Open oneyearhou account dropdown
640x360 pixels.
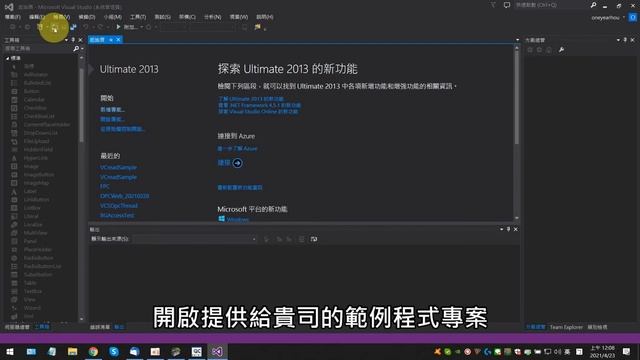point(623,18)
